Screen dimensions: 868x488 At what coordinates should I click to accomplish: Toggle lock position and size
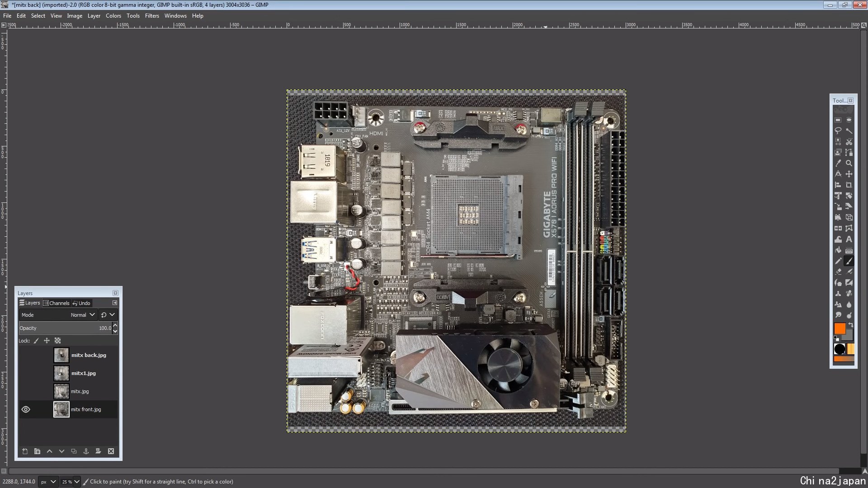pos(47,341)
